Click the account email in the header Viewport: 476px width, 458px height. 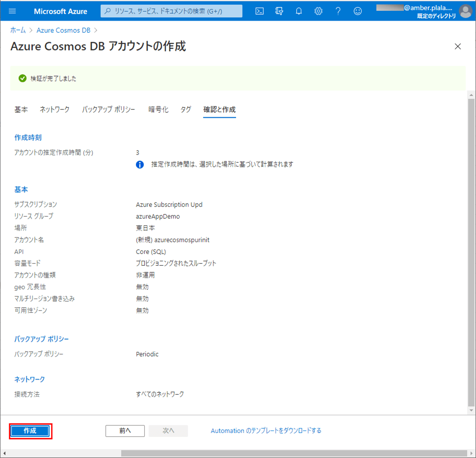click(414, 8)
